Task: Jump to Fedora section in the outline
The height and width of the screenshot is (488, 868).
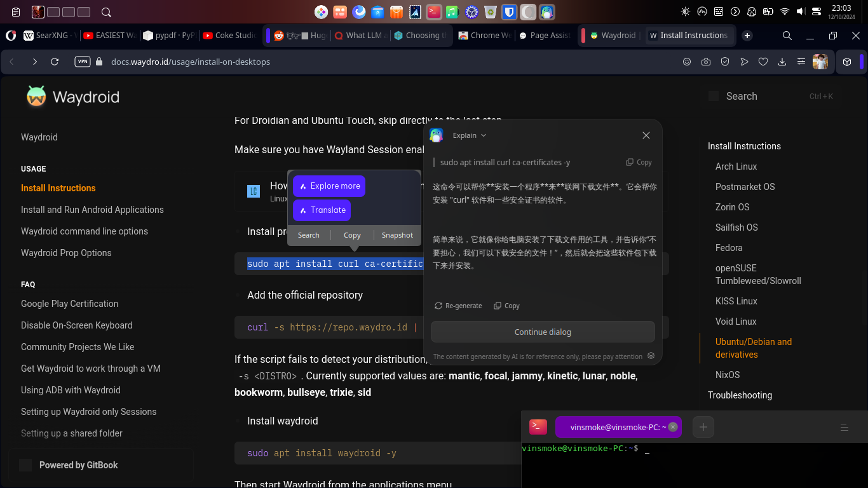Action: (x=729, y=248)
